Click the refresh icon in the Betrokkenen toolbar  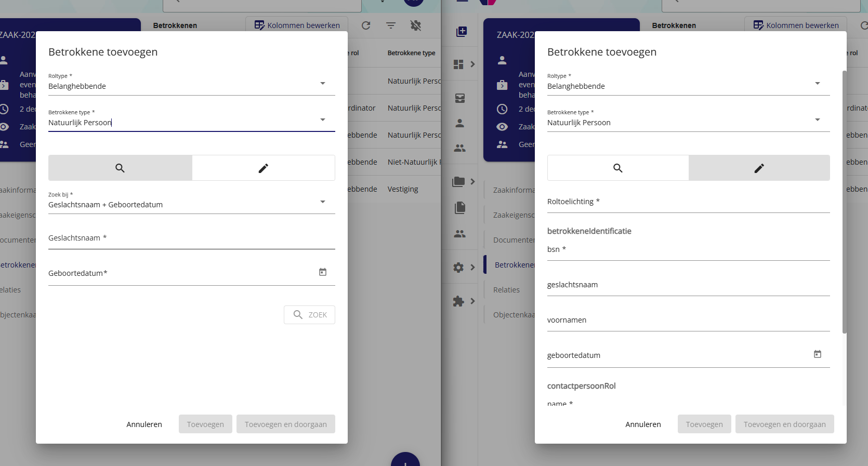366,25
